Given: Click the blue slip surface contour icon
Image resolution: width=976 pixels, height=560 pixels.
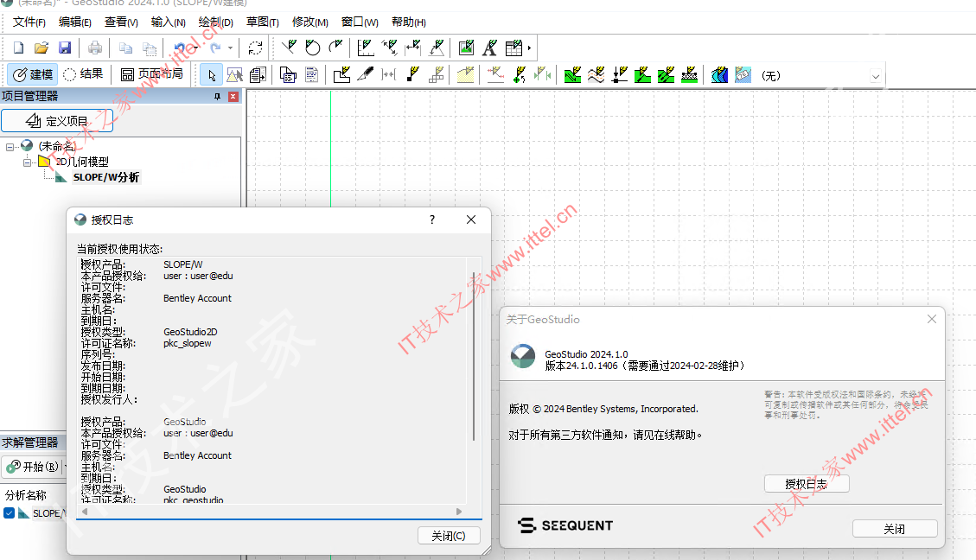Looking at the screenshot, I should pyautogui.click(x=719, y=75).
